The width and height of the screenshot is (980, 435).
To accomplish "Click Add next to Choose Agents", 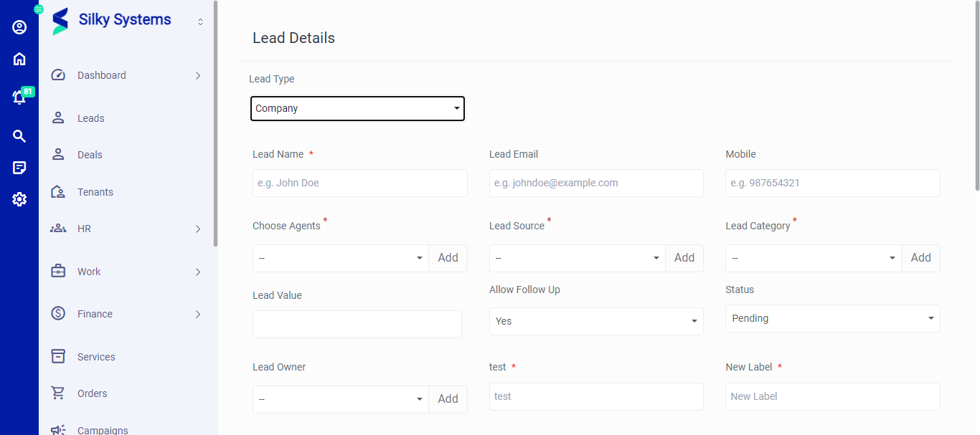I will (x=448, y=258).
